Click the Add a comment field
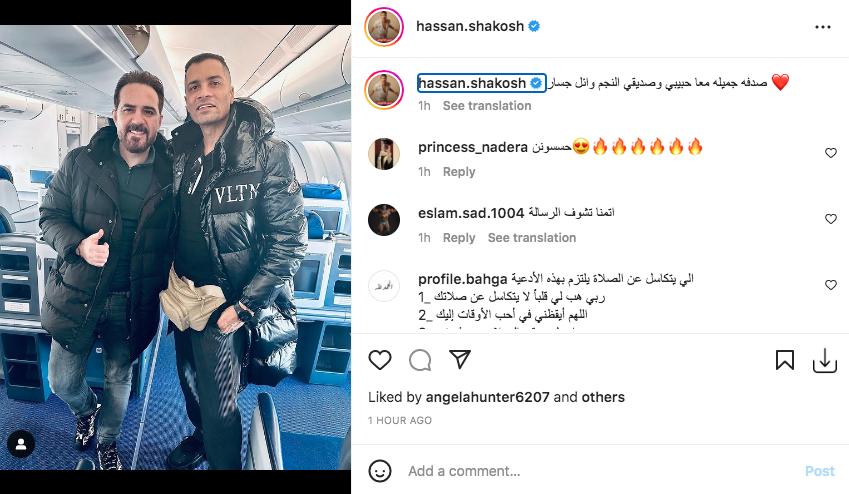The width and height of the screenshot is (849, 494). tap(596, 471)
